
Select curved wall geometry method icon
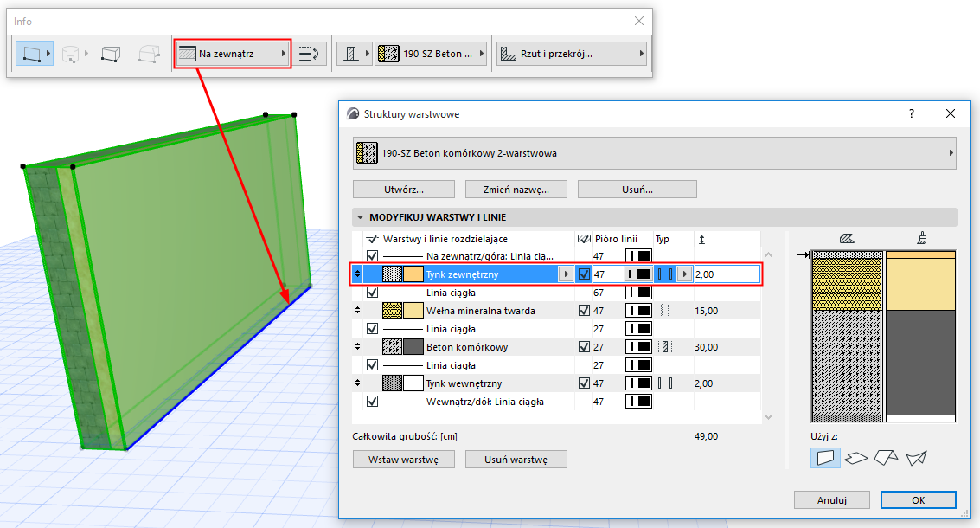70,54
